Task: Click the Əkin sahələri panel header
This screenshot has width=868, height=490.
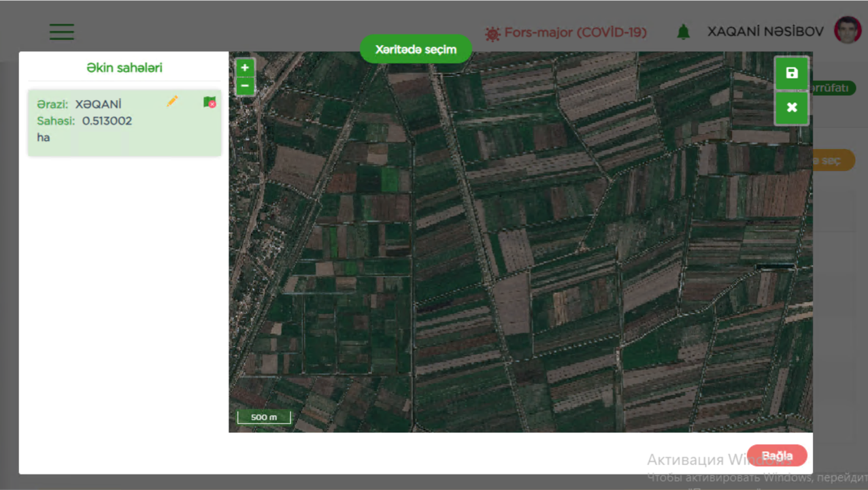Action: 124,68
